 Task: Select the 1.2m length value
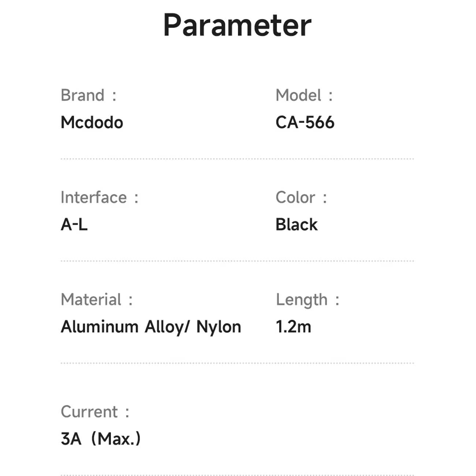click(x=293, y=327)
